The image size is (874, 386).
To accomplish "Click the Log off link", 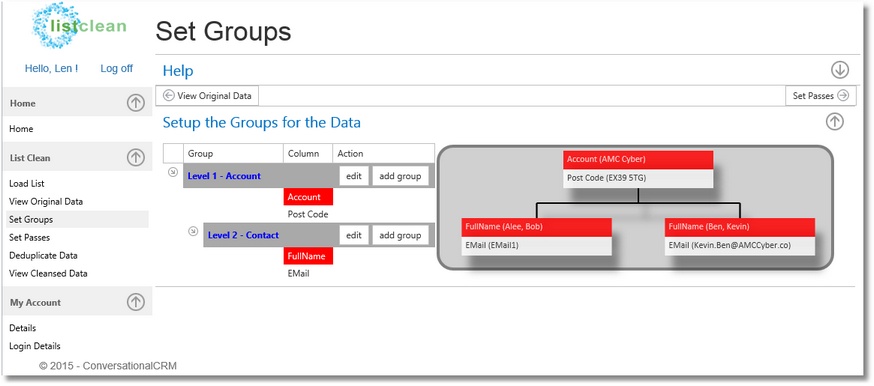I will tap(116, 69).
